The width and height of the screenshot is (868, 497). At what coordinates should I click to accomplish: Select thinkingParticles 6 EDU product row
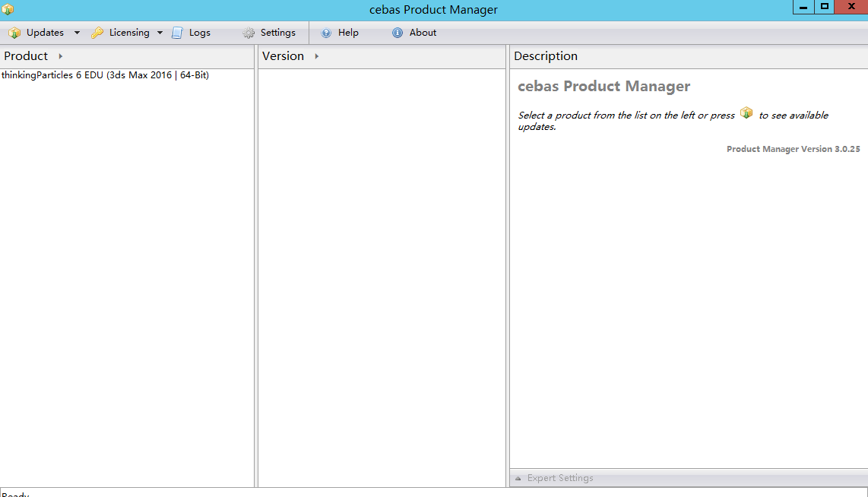pyautogui.click(x=127, y=75)
